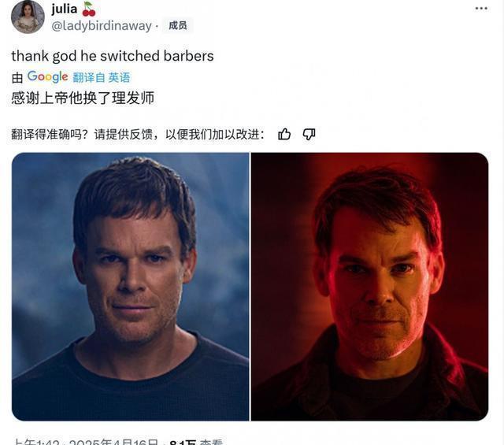The width and height of the screenshot is (504, 445).
Task: Open the three-dot more options menu
Action: tap(481, 9)
